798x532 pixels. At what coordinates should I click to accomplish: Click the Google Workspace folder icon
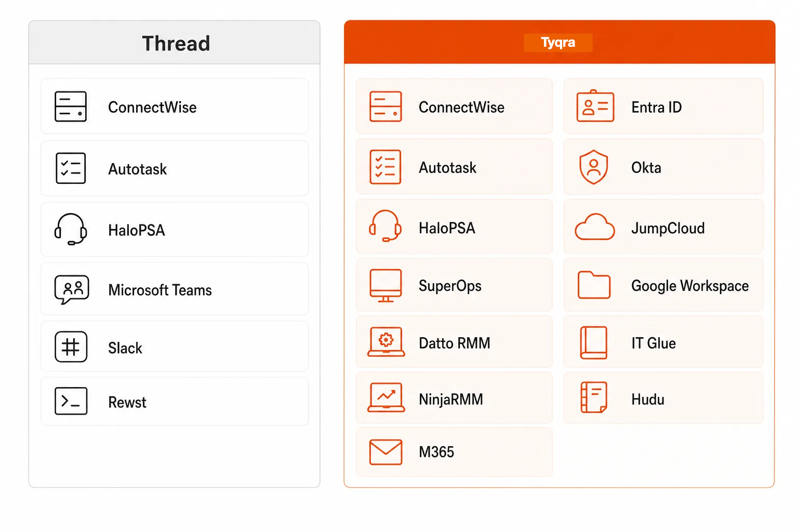tap(594, 285)
